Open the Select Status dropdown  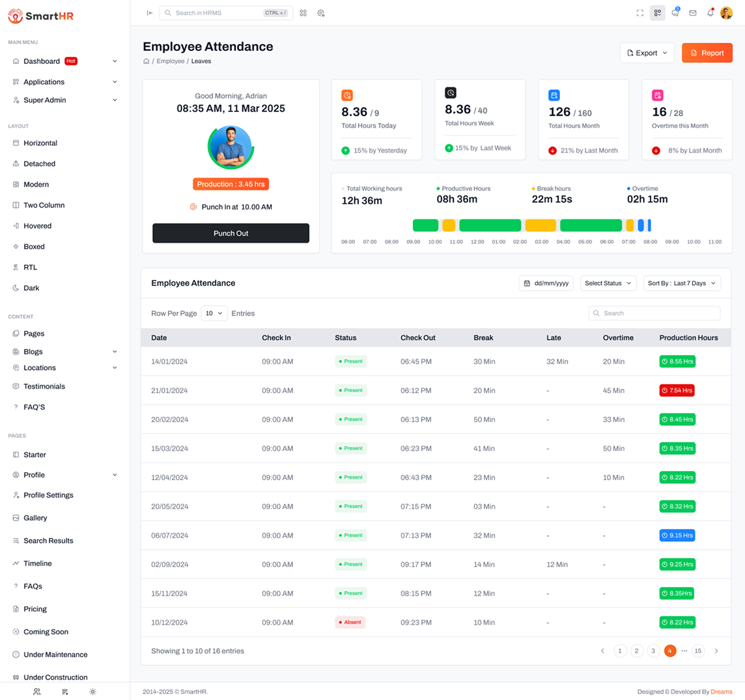[x=608, y=283]
